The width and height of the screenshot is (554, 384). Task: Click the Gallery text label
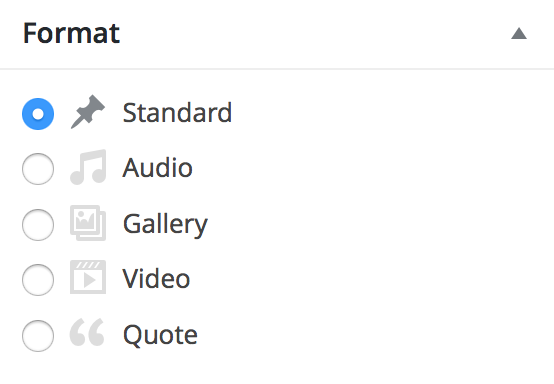(x=165, y=225)
